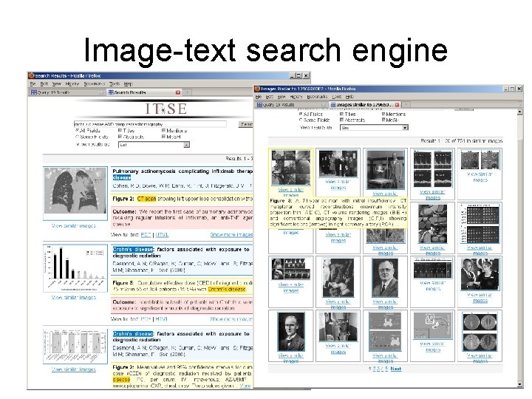Open View menu in Search Results window

[56, 83]
